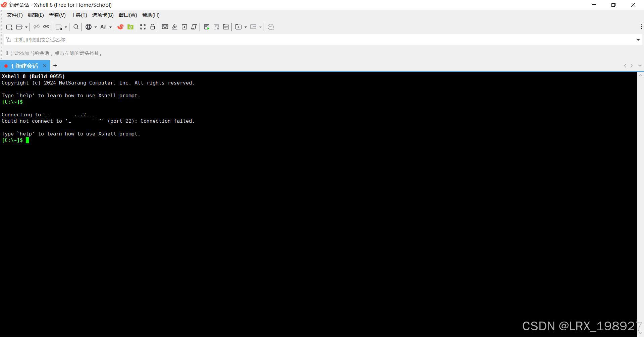Expand the session properties dropdown arrow
The height and width of the screenshot is (337, 644).
66,27
